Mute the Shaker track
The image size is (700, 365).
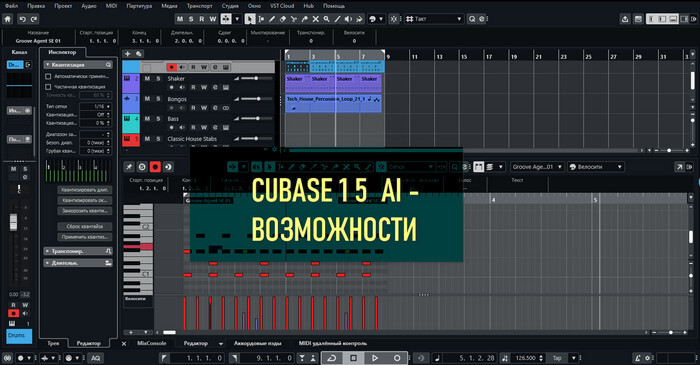pos(147,79)
